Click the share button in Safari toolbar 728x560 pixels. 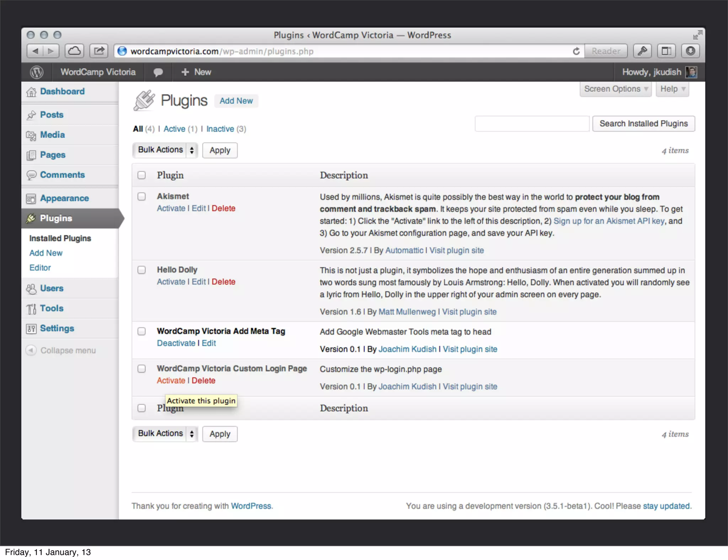[x=99, y=51]
